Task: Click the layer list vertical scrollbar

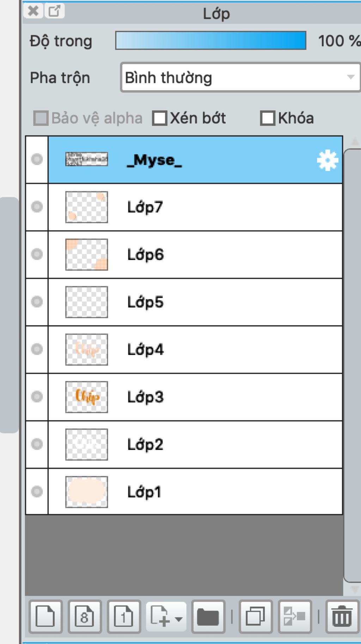Action: pyautogui.click(x=352, y=366)
